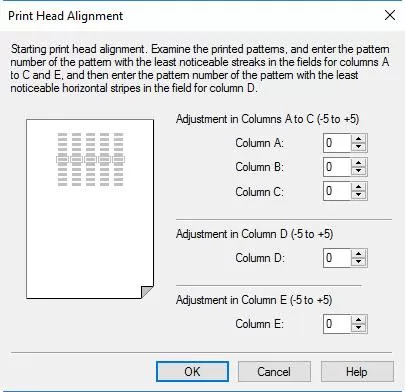405x392 pixels.
Task: Click the Column E input field
Action: coord(337,324)
